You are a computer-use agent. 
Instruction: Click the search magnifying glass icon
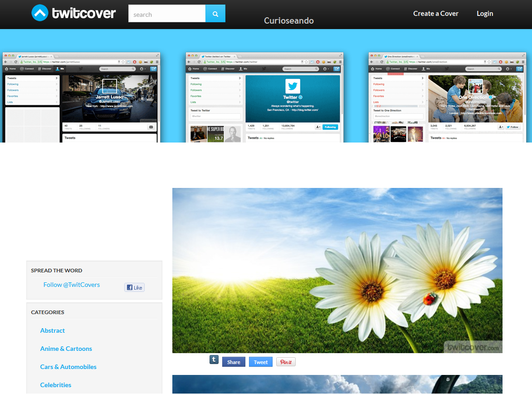point(215,13)
